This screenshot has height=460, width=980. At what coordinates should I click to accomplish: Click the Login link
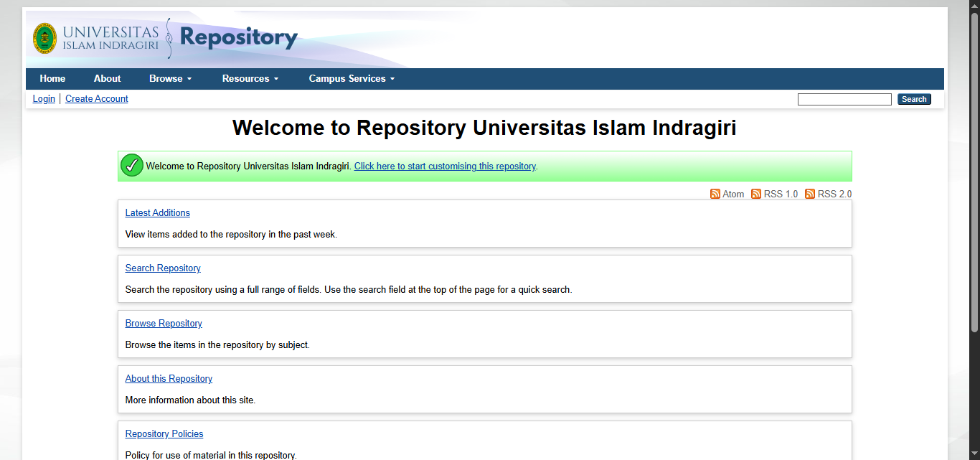tap(43, 98)
